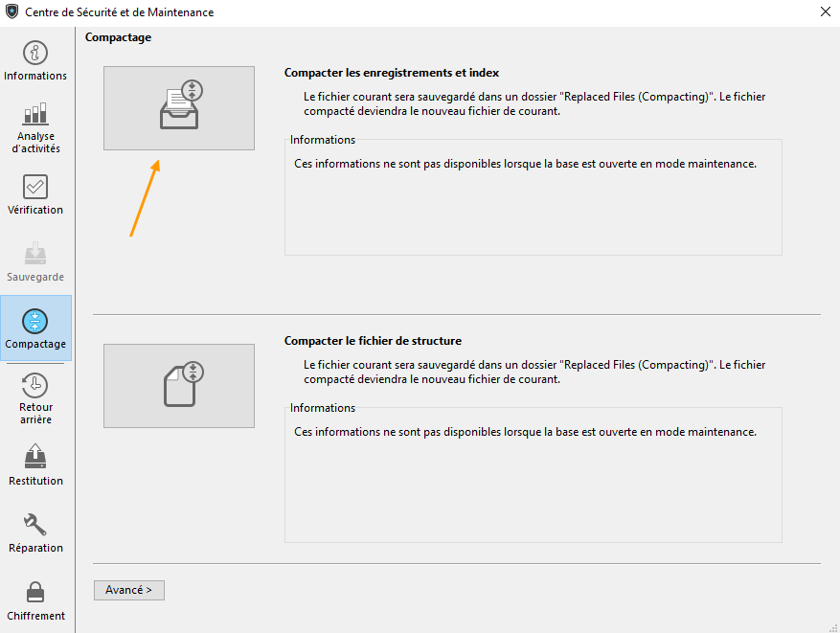840x633 pixels.
Task: Click the Compactage label in sidebar
Action: tap(35, 344)
